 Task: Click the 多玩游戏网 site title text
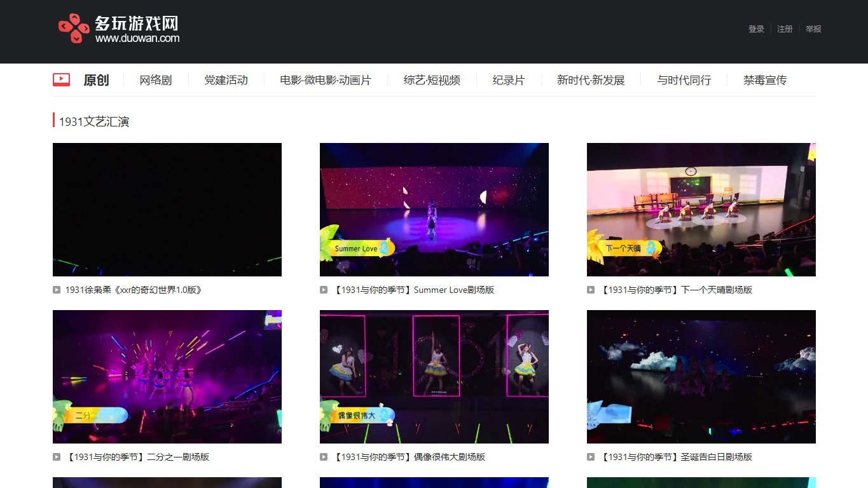tap(137, 24)
